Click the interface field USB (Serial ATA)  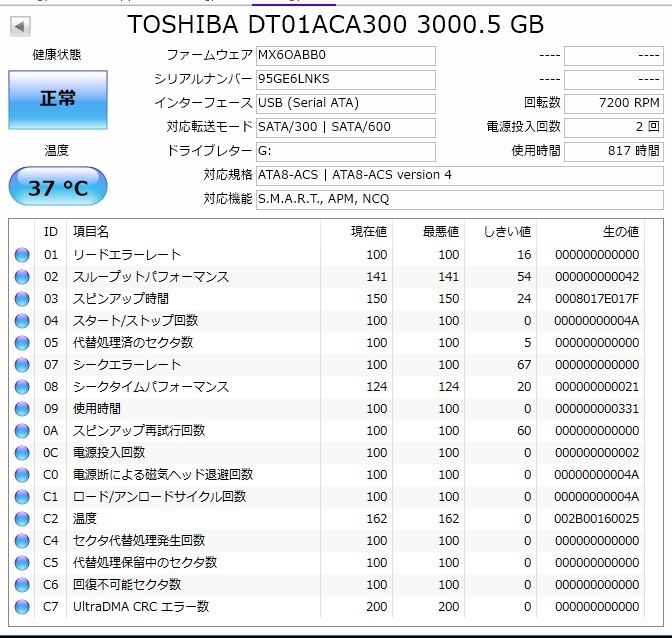tap(345, 104)
